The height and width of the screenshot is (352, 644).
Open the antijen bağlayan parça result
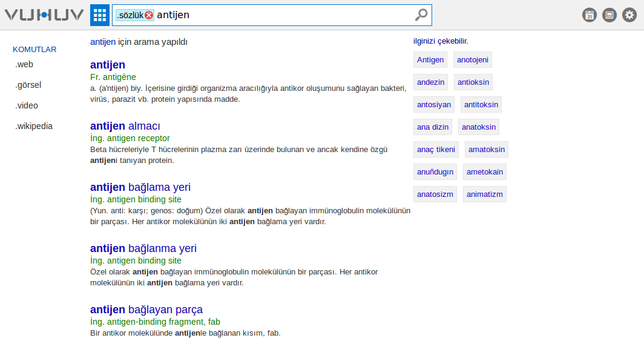pos(146,310)
